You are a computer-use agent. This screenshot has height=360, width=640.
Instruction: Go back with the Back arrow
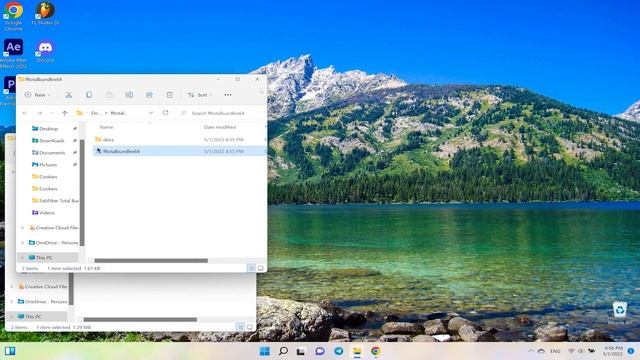[25, 113]
